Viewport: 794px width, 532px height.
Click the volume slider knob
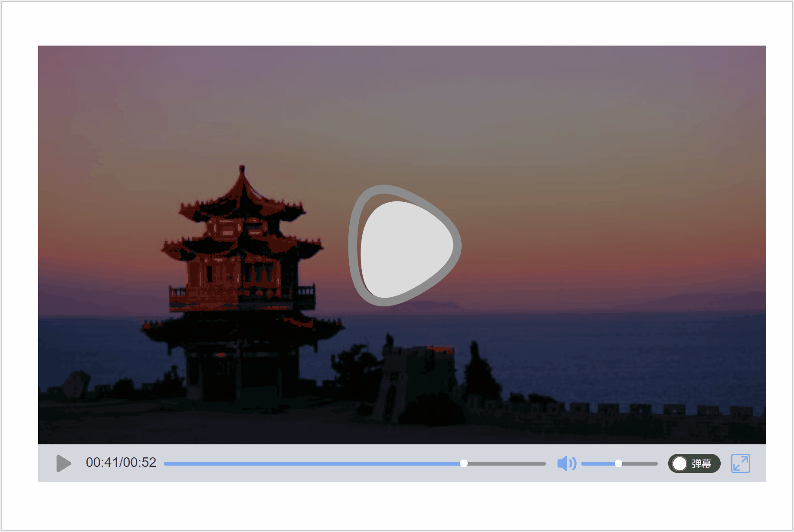coord(618,463)
